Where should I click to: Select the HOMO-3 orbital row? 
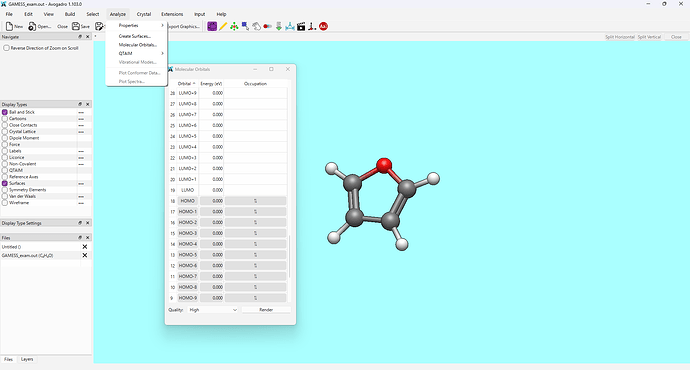pos(228,233)
